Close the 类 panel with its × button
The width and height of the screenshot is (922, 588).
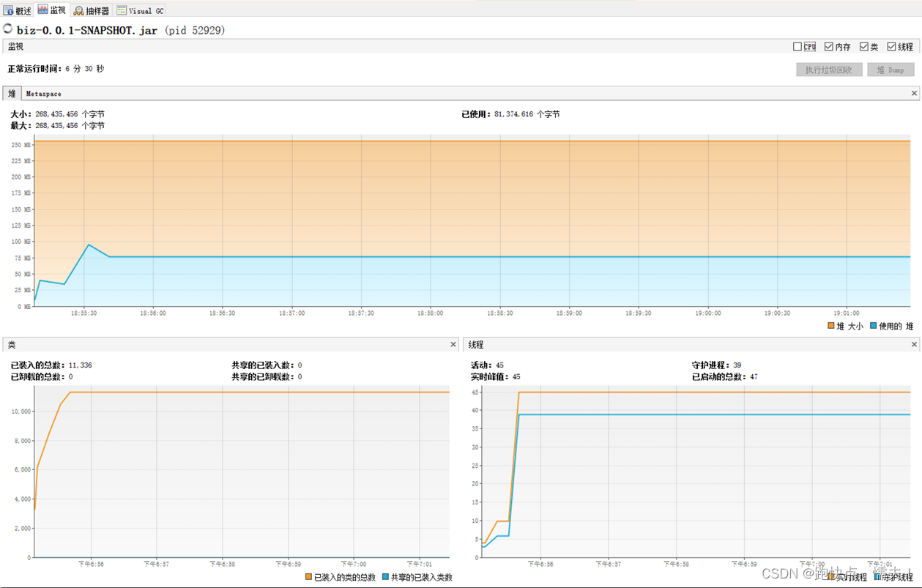click(x=452, y=343)
